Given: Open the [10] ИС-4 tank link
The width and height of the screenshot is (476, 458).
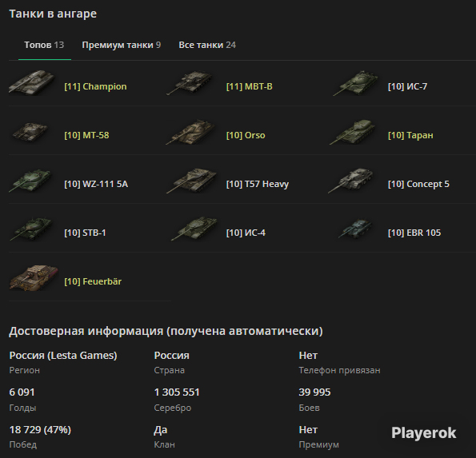Looking at the screenshot, I should [246, 233].
